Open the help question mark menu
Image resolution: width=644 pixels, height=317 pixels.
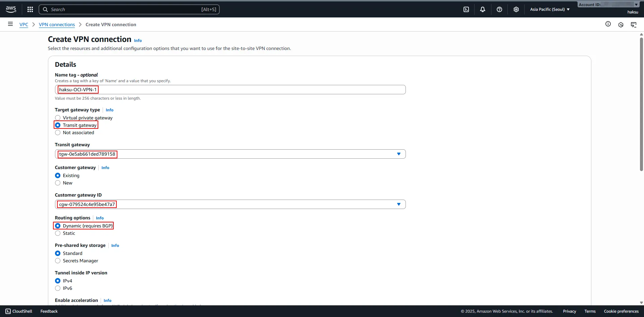tap(499, 9)
